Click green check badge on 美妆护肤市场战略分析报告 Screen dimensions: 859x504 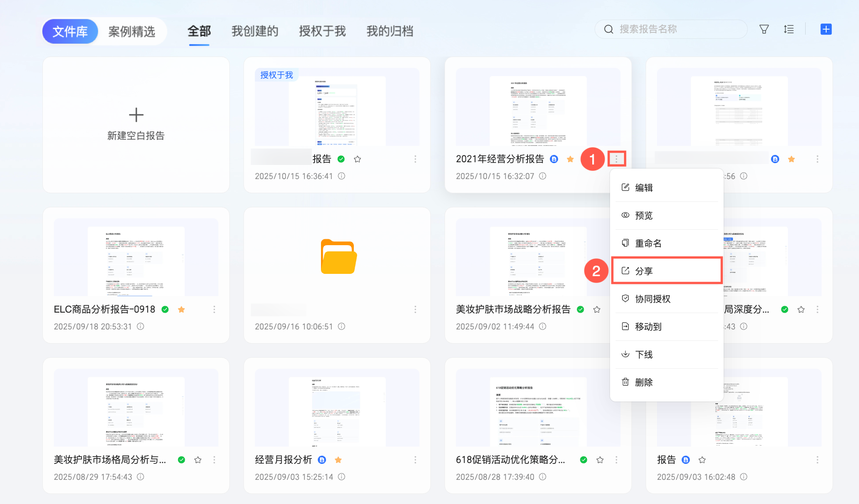tap(580, 309)
